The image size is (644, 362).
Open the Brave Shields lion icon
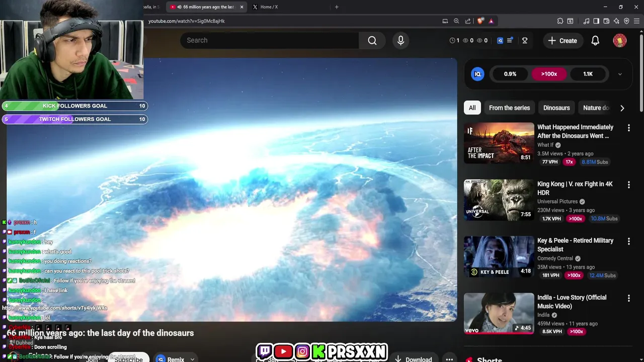(x=480, y=21)
